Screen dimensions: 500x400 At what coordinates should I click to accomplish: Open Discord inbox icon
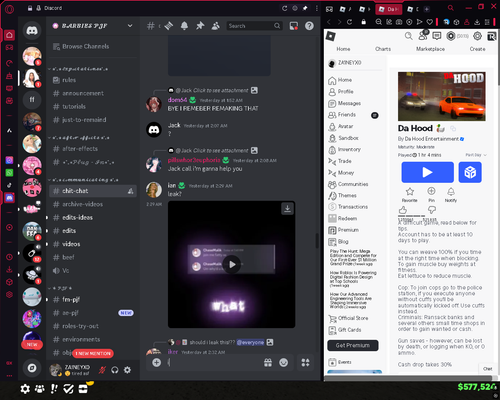(294, 26)
